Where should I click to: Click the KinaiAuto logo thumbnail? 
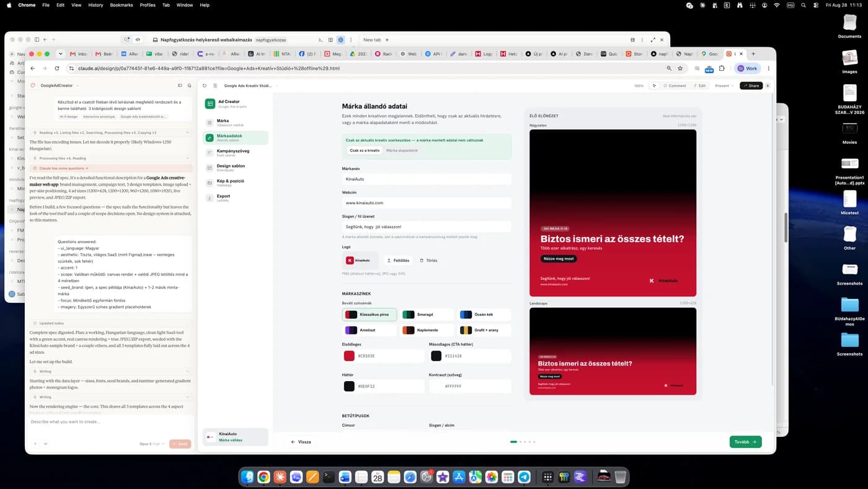360,260
